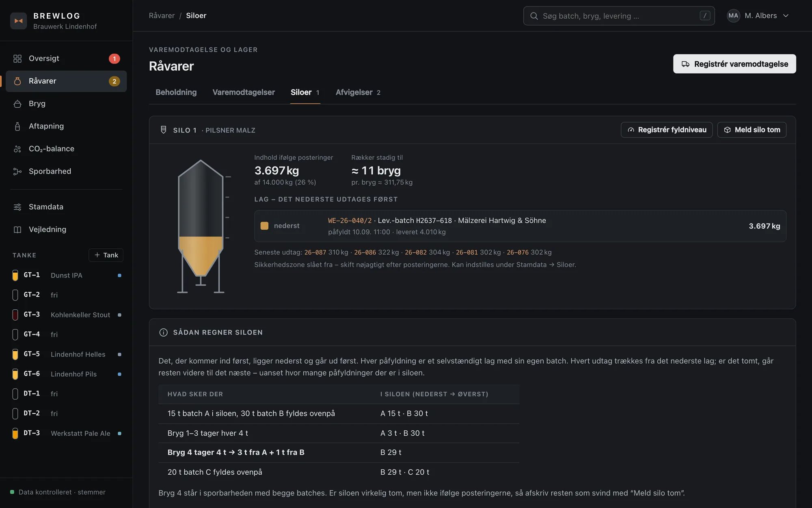This screenshot has height=508, width=812.
Task: Click the BrewLog logo icon
Action: tap(19, 21)
